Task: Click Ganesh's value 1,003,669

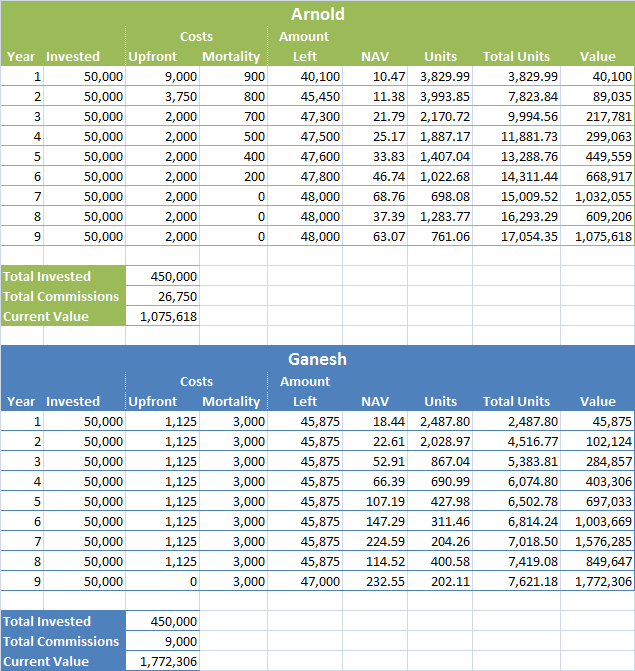Action: pyautogui.click(x=603, y=521)
